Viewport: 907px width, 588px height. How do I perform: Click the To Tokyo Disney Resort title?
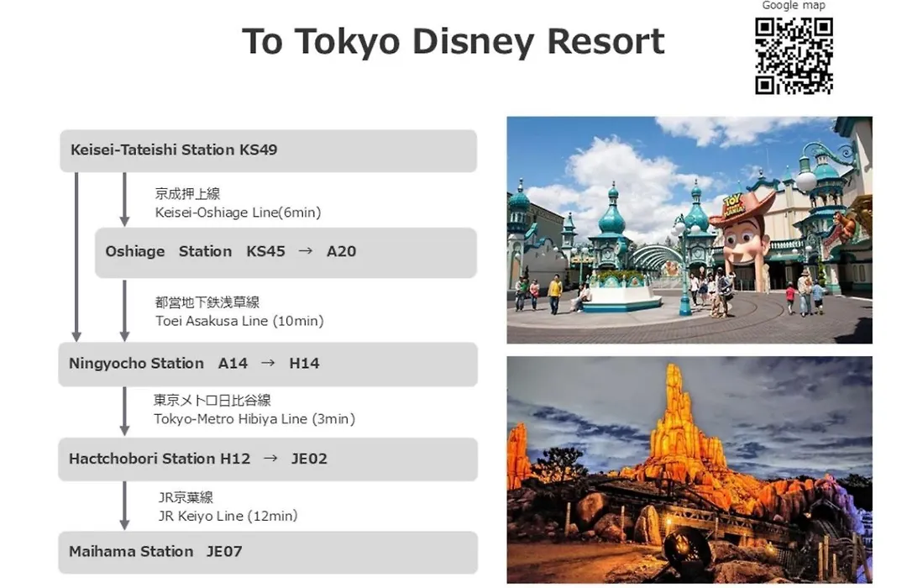point(453,41)
